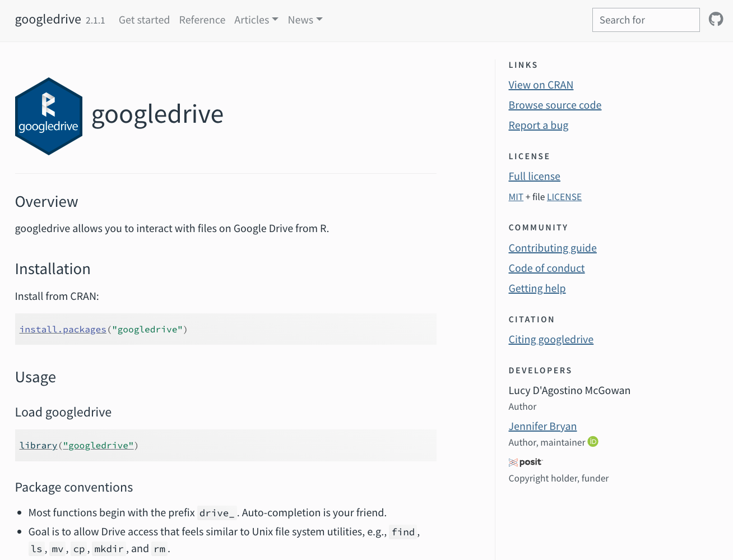The image size is (733, 560).
Task: Go to the Reference page
Action: (x=202, y=20)
